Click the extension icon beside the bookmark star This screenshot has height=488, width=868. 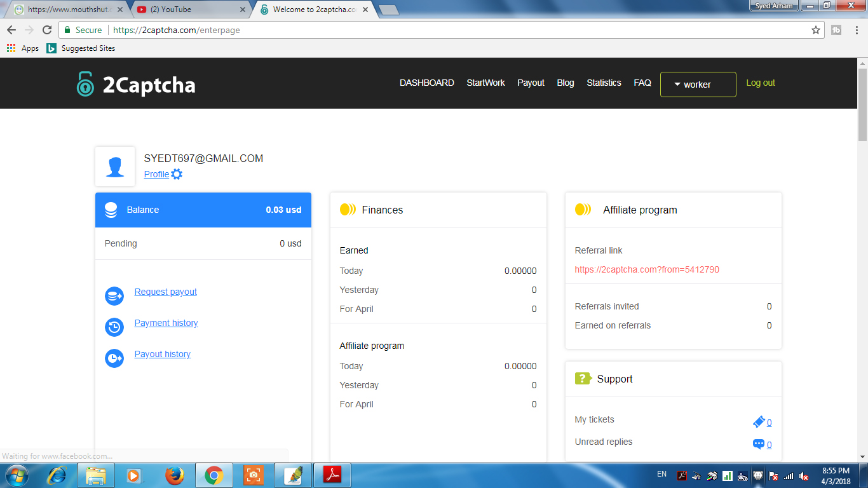tap(836, 30)
